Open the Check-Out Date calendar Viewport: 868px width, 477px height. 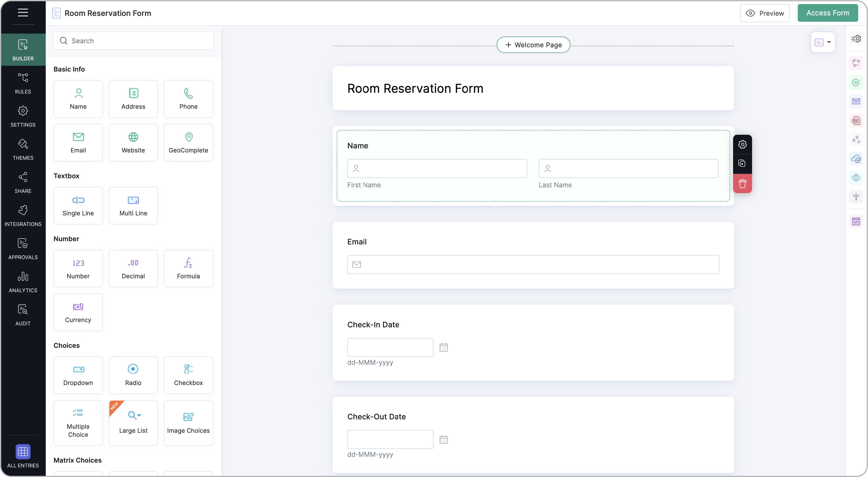444,440
